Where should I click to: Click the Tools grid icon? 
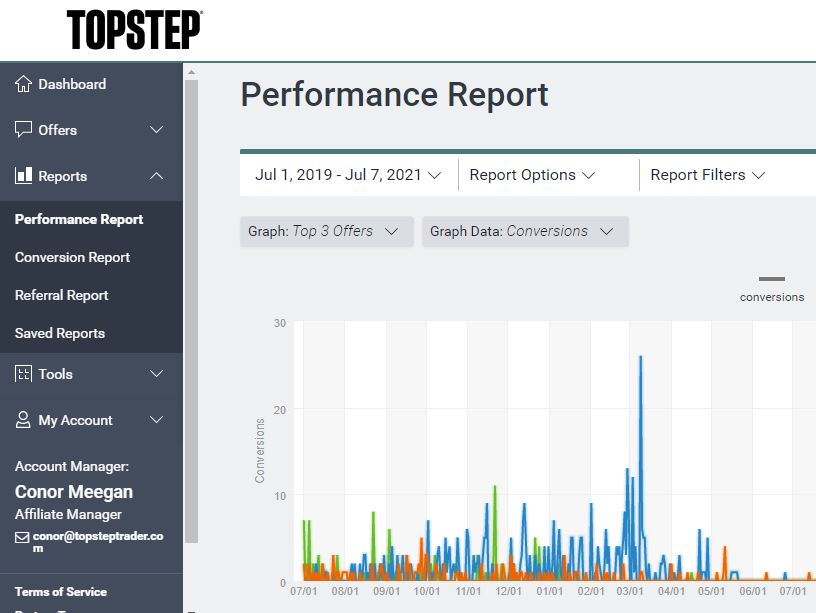(24, 374)
